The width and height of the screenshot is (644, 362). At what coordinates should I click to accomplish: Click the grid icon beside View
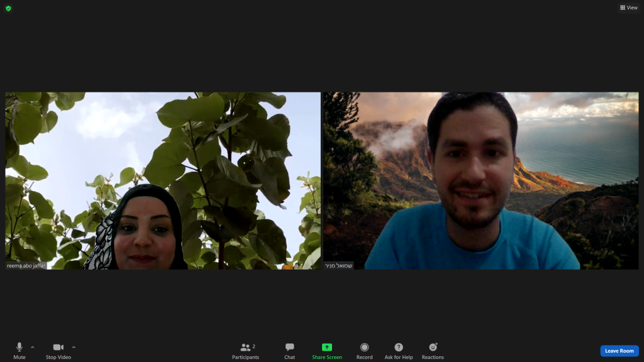coord(623,8)
